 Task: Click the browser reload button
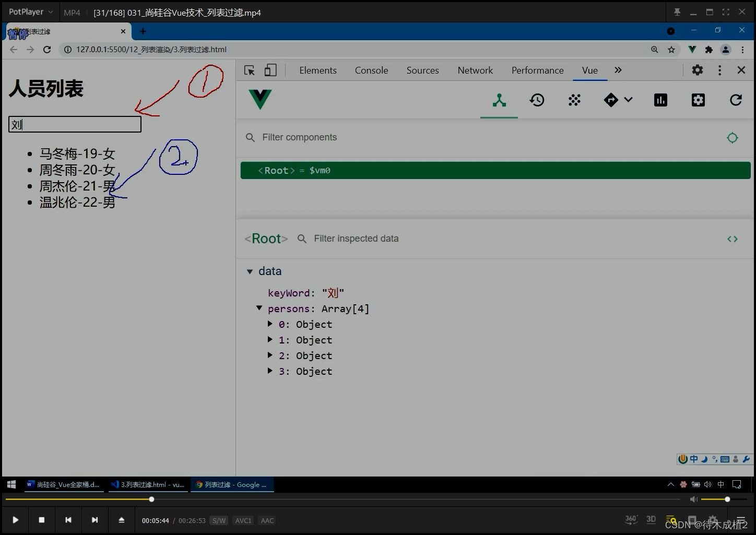click(x=47, y=50)
